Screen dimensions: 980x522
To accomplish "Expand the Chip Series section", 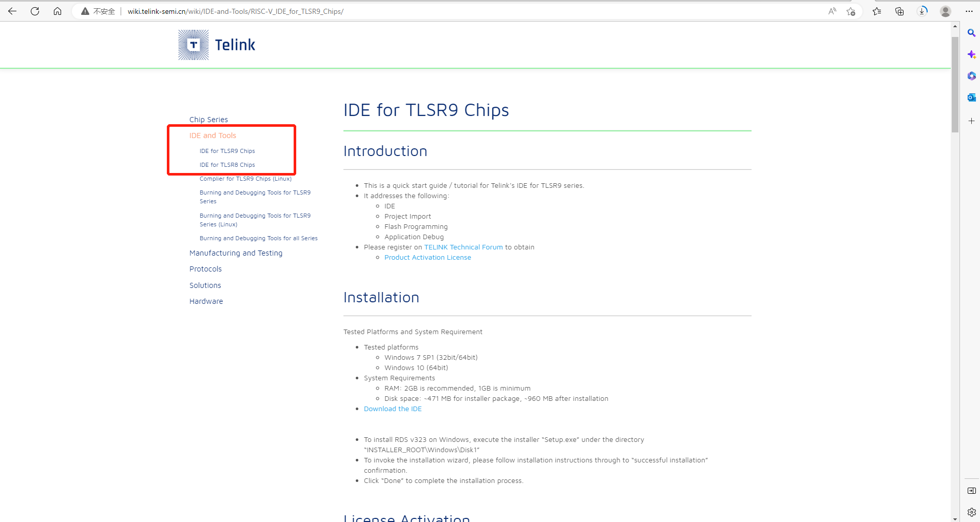I will click(x=208, y=119).
